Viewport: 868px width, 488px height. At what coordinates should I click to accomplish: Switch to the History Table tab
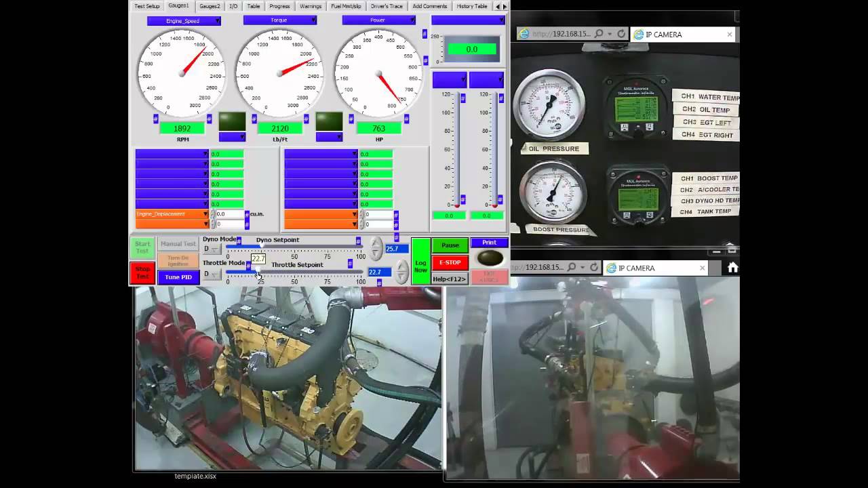(x=471, y=6)
